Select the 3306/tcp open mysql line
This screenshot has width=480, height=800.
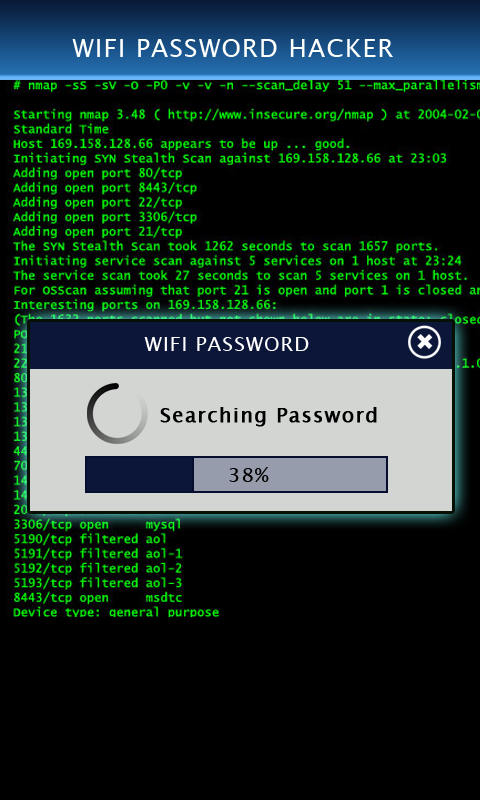(x=97, y=524)
